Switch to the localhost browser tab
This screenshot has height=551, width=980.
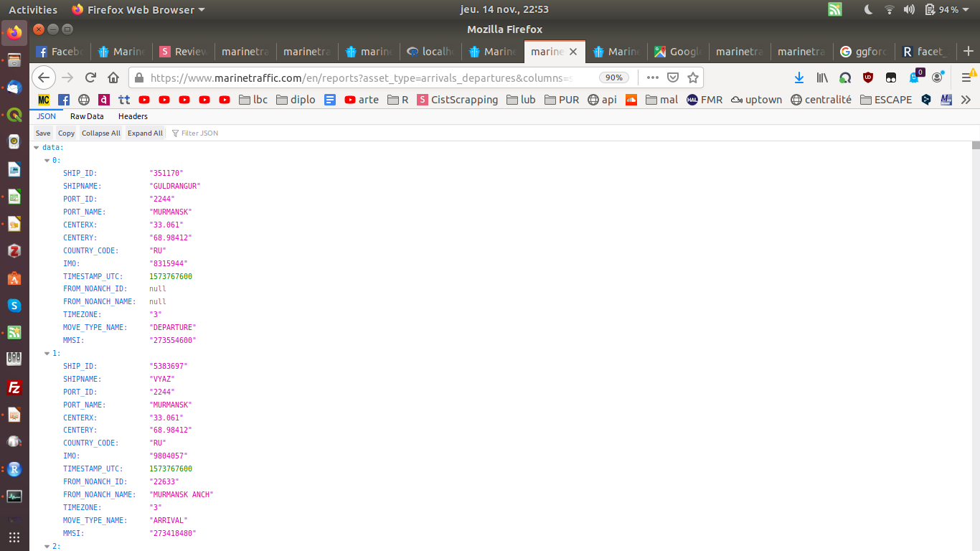click(x=430, y=52)
